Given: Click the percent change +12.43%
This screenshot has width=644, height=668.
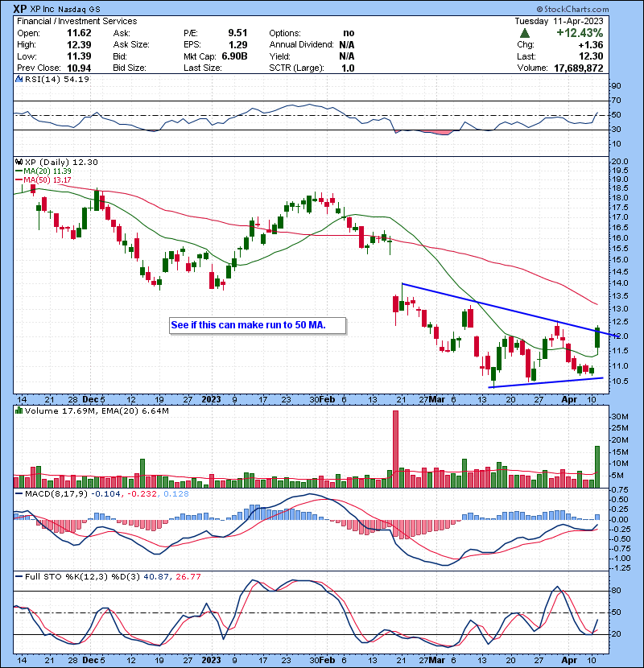Looking at the screenshot, I should 580,33.
